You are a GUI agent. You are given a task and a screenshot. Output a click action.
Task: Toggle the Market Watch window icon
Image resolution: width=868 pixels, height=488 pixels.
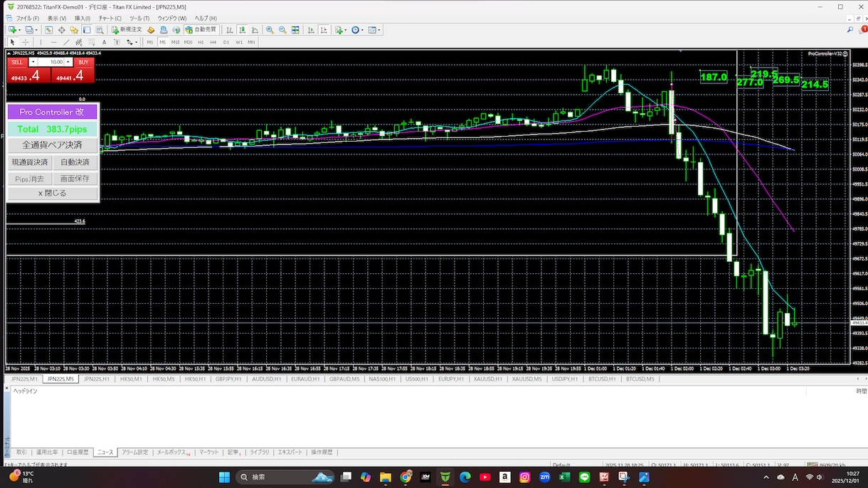pos(48,30)
